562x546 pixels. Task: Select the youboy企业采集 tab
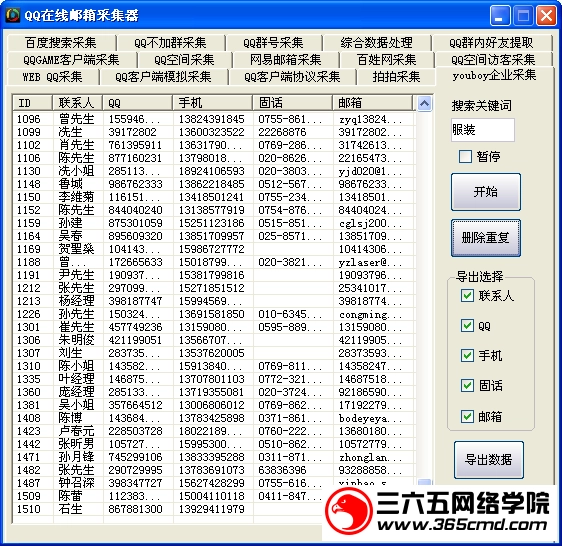tap(495, 76)
